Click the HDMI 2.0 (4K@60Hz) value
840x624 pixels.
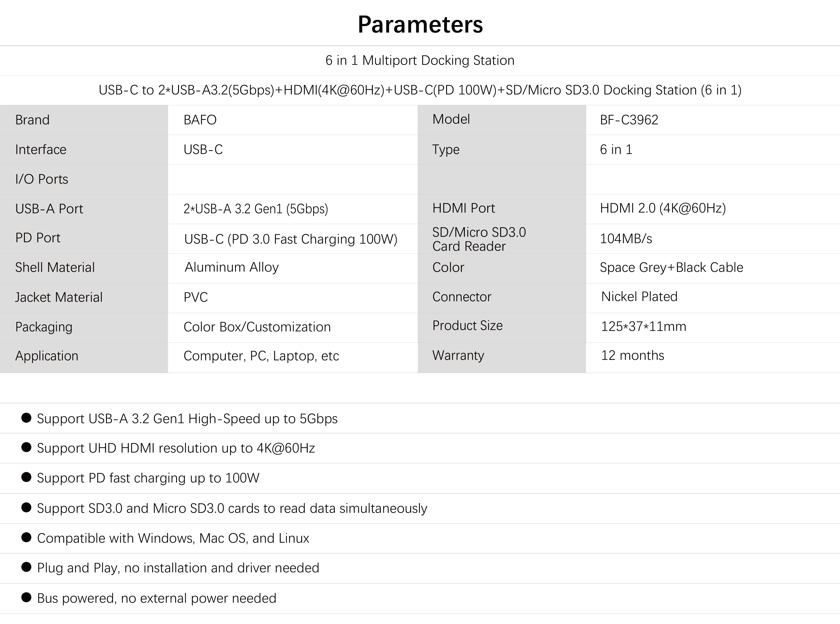[x=662, y=208]
